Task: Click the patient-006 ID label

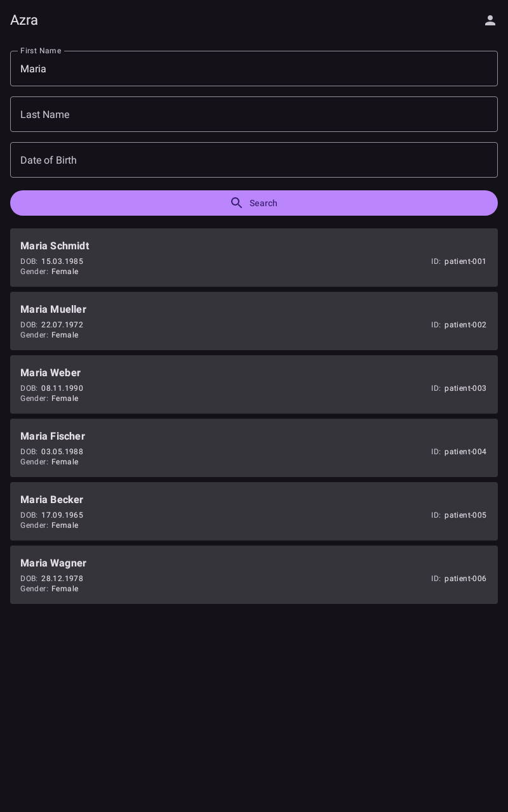Action: pos(465,579)
